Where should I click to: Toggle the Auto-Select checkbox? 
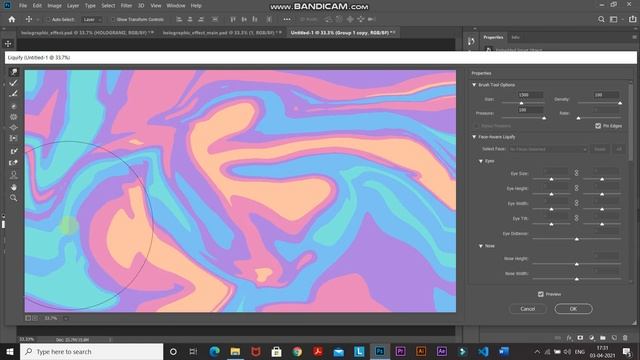[x=48, y=19]
